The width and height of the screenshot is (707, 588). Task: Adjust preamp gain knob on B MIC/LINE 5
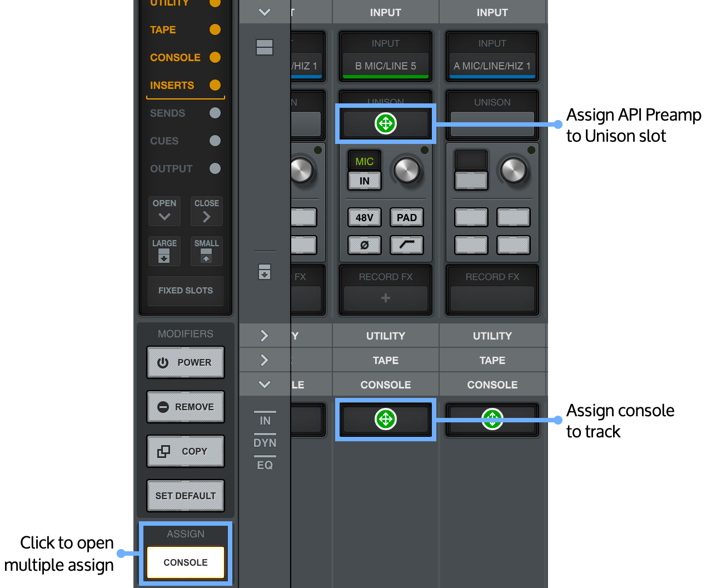[x=407, y=170]
